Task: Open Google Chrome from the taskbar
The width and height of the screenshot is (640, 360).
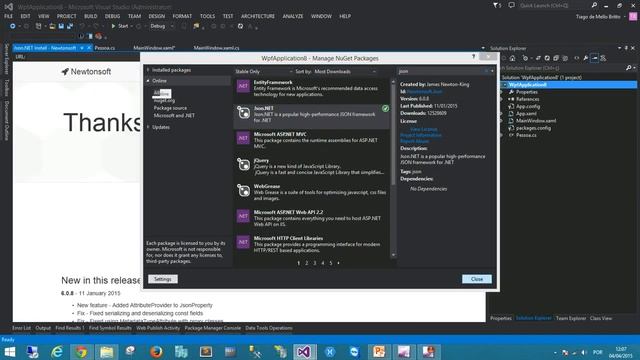Action: click(x=81, y=352)
